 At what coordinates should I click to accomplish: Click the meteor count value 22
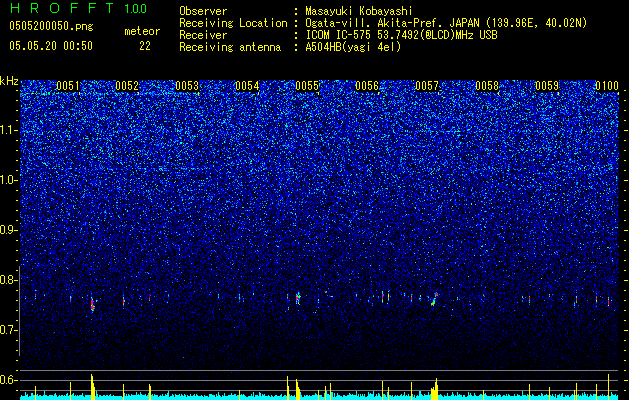tap(145, 46)
